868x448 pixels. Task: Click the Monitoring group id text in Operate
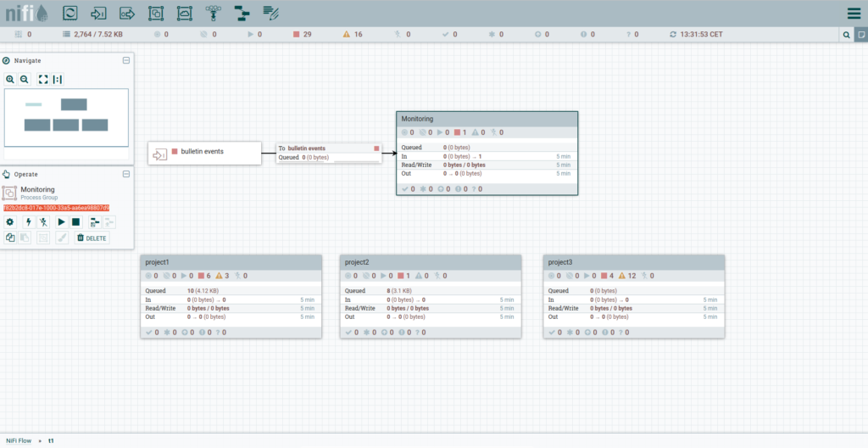pos(57,208)
